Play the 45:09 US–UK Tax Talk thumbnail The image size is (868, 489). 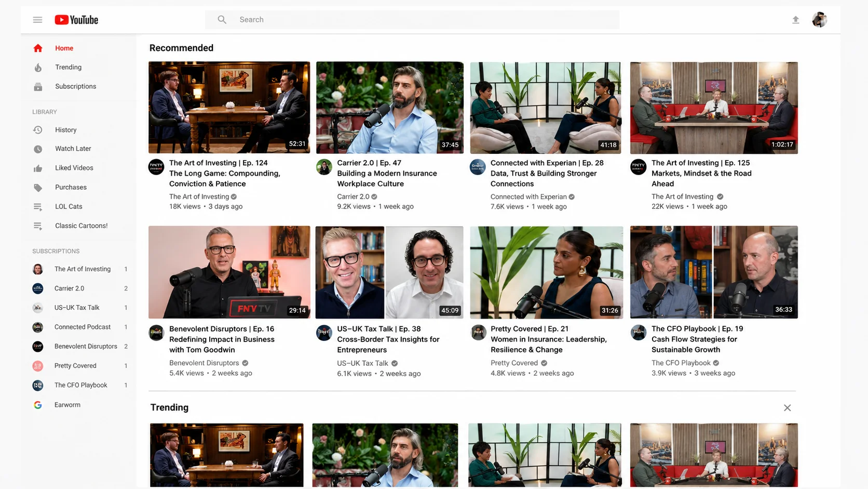coord(389,272)
